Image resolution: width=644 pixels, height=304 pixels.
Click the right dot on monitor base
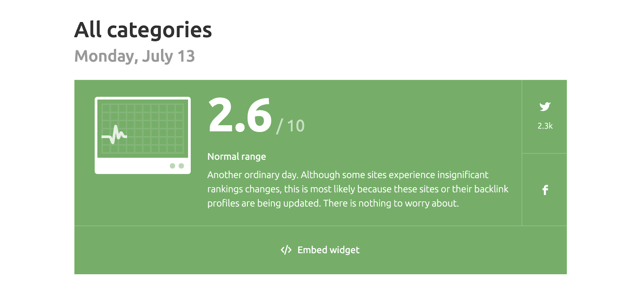coord(181,166)
